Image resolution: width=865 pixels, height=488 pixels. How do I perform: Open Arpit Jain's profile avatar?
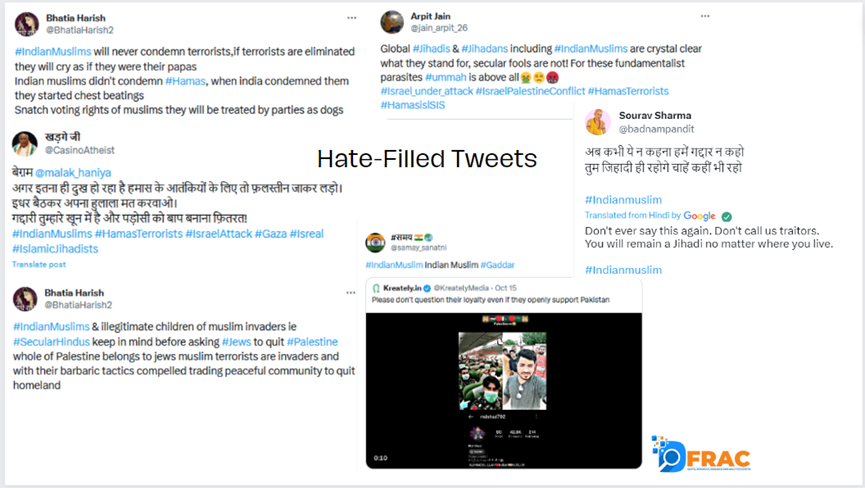pos(392,22)
